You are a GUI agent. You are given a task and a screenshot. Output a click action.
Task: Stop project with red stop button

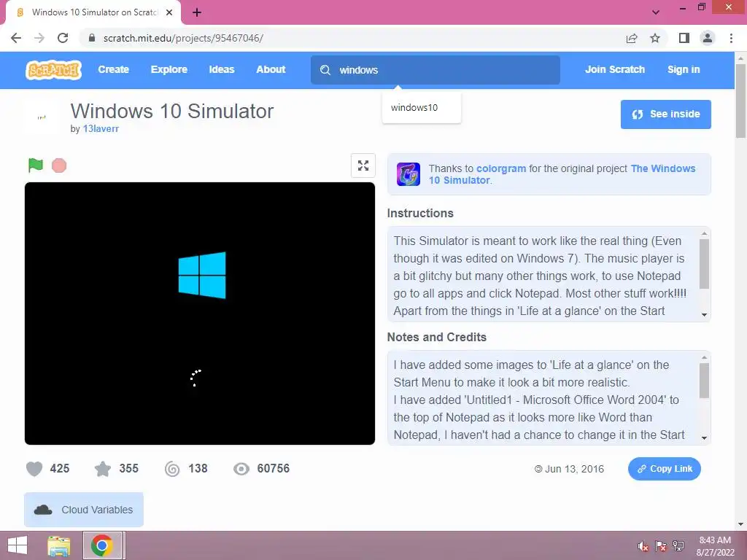pyautogui.click(x=59, y=166)
